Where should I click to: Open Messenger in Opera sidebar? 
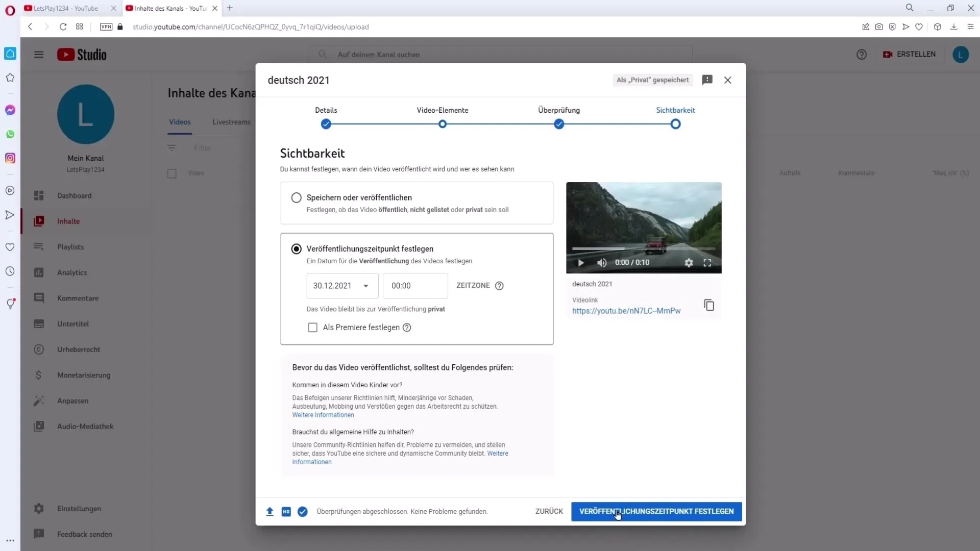point(10,110)
